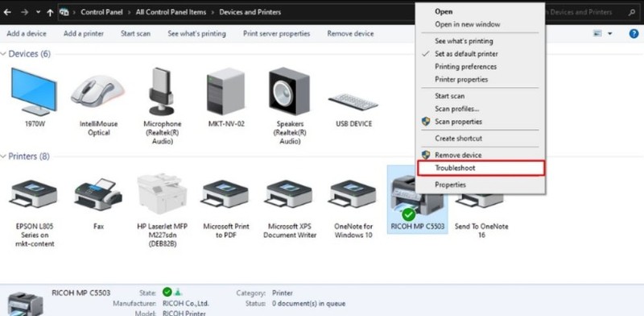Viewport: 644px width, 316px height.
Task: Choose Open in new window
Action: [480, 24]
